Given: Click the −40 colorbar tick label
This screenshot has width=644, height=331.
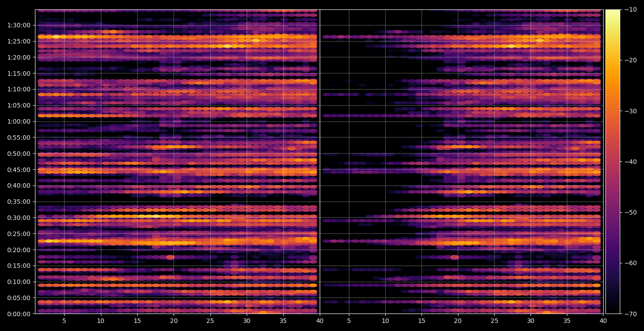Looking at the screenshot, I should click(x=630, y=162).
